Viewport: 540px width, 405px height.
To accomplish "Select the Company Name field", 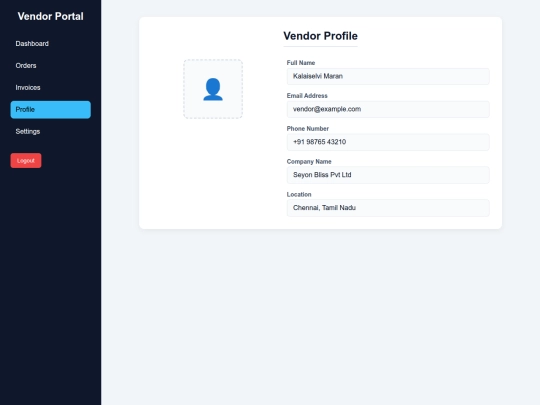I will point(388,175).
